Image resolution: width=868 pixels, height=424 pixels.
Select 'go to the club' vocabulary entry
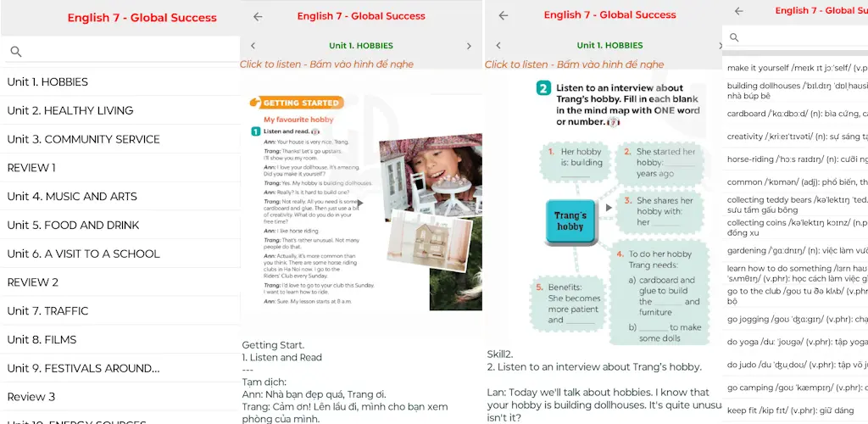click(x=795, y=296)
